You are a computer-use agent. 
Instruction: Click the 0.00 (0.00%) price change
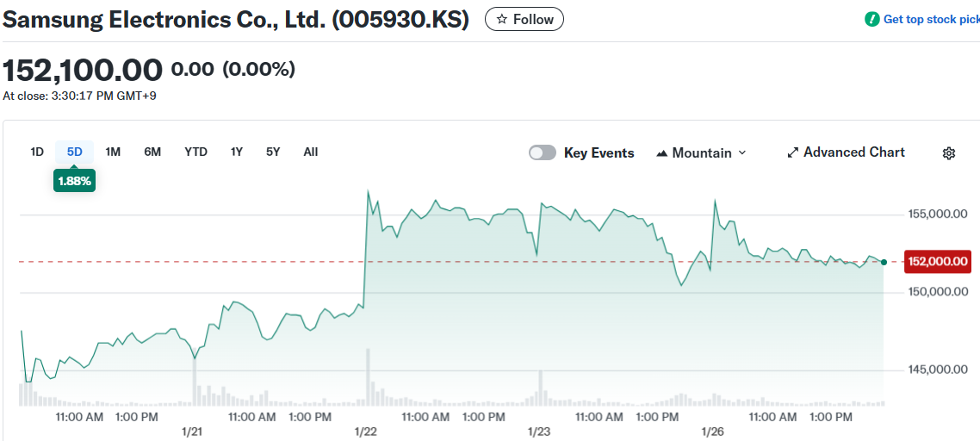pos(233,70)
